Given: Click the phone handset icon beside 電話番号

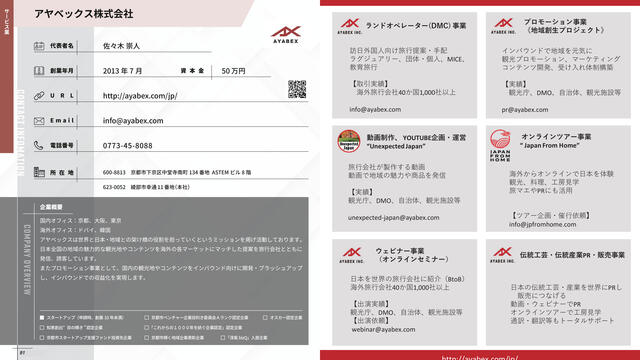Looking at the screenshot, I should tap(38, 145).
